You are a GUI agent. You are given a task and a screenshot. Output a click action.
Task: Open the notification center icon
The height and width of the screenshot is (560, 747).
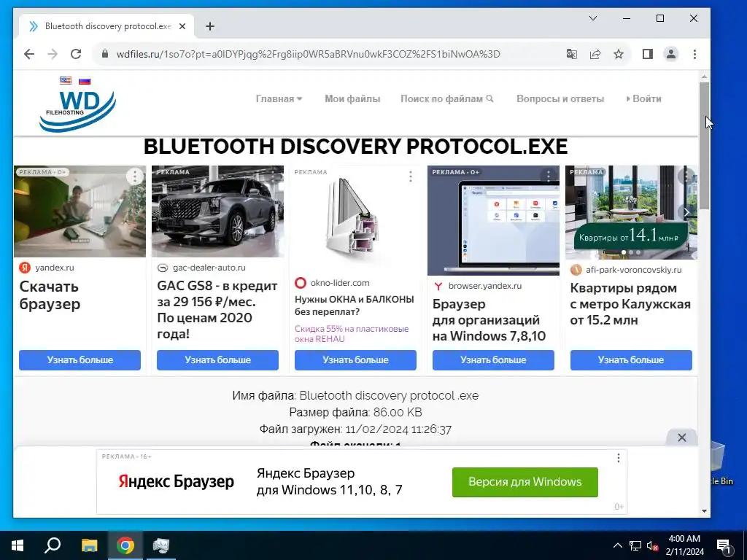(x=724, y=545)
